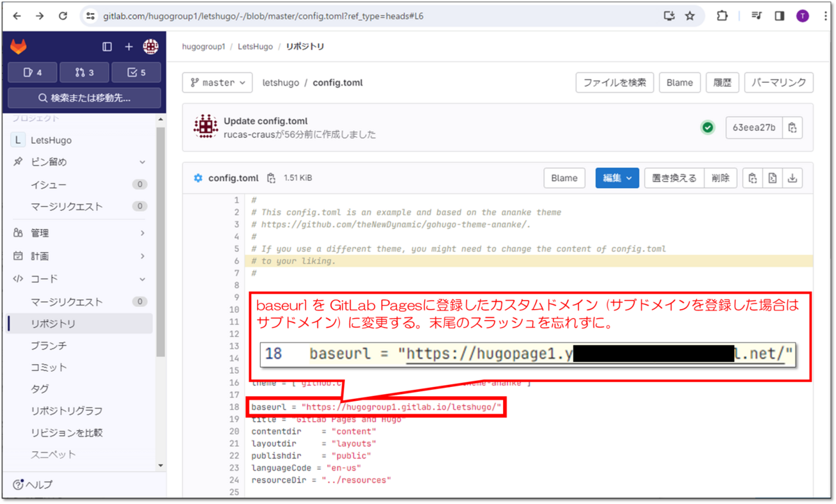Open raw file view icon
836x504 pixels.
pyautogui.click(x=772, y=178)
